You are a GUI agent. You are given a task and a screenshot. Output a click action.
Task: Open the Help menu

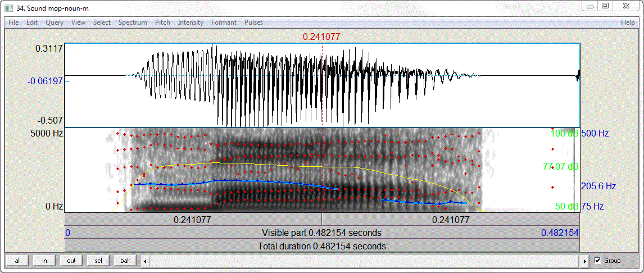click(628, 22)
